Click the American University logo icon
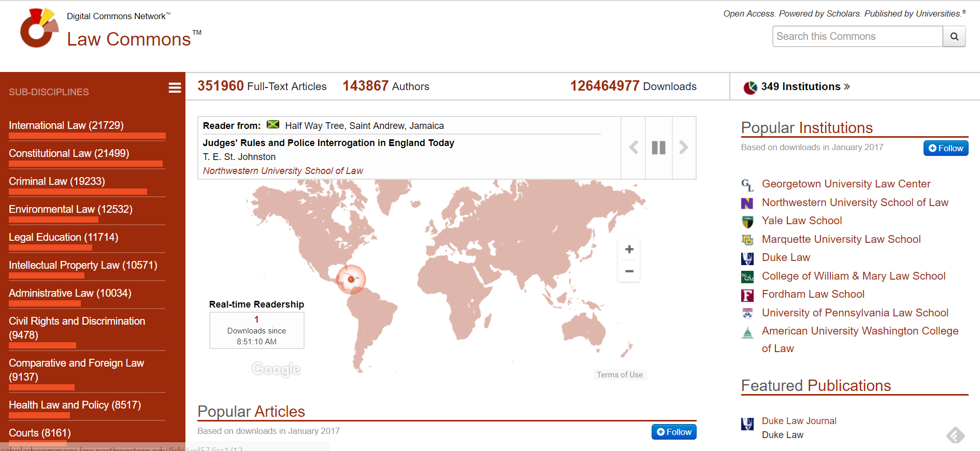The image size is (980, 451). (747, 332)
